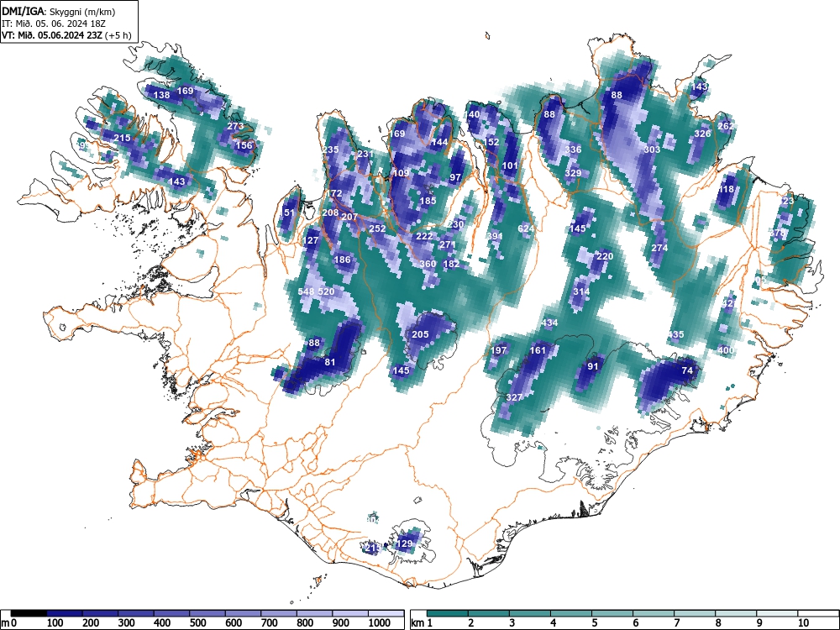The image size is (840, 630).
Task: Click the visibility value 326 on the map
Action: (702, 134)
